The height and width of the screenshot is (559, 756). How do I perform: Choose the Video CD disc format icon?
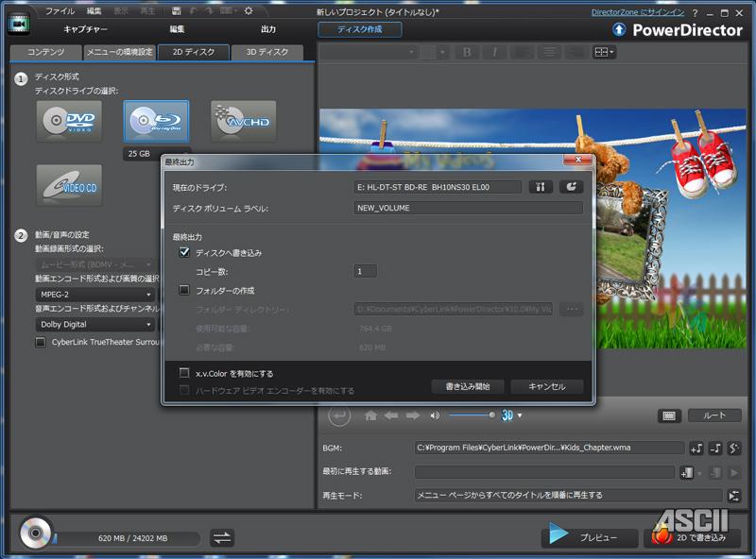[69, 185]
